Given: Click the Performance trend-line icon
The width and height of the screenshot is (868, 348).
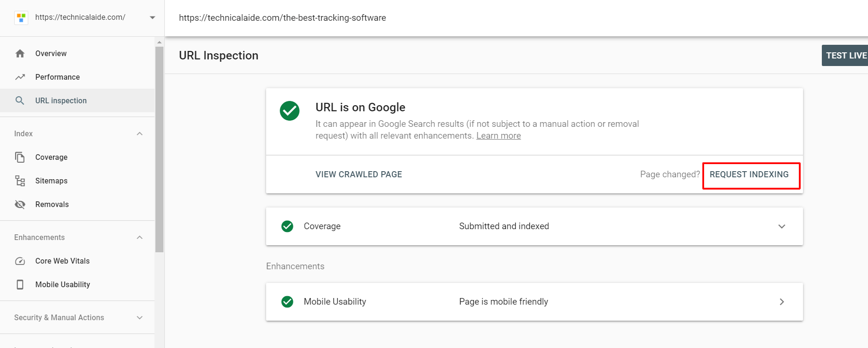Looking at the screenshot, I should point(20,77).
